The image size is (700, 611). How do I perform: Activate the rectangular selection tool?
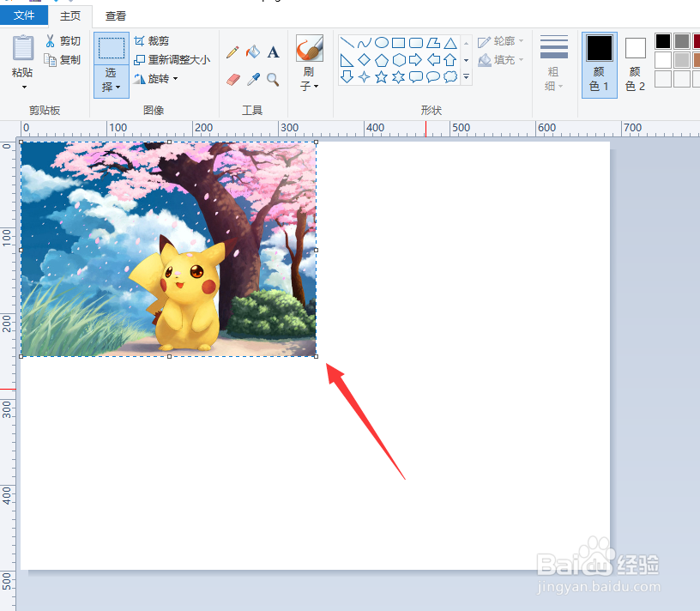[112, 48]
